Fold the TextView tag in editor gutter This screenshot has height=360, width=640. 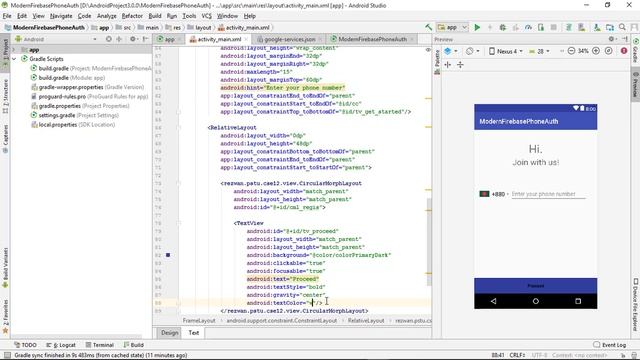(179, 223)
